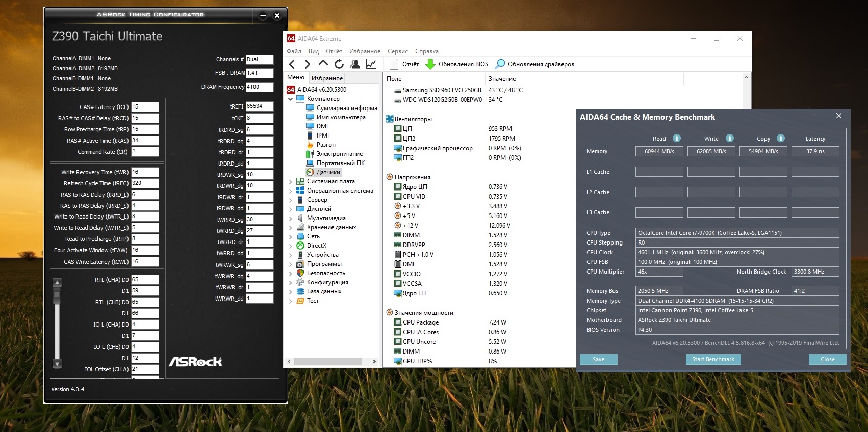
Task: Click the Вентиляторы fan section icon
Action: tap(389, 119)
